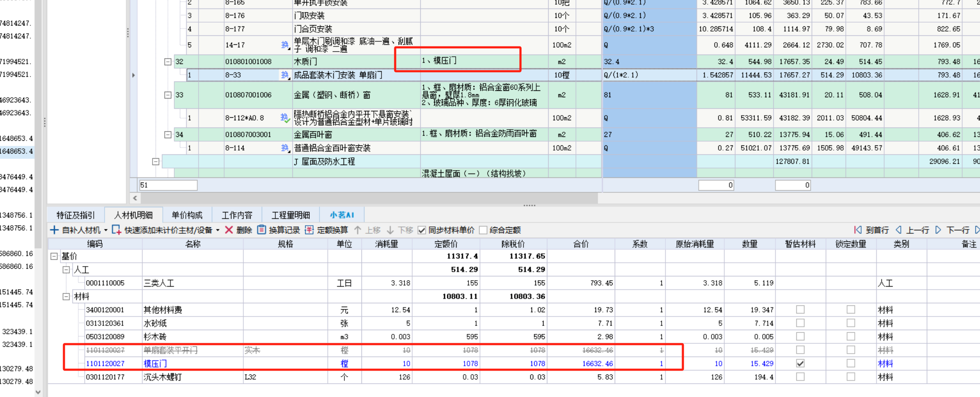
Task: Check 锁定数量 for 模压门
Action: 851,363
